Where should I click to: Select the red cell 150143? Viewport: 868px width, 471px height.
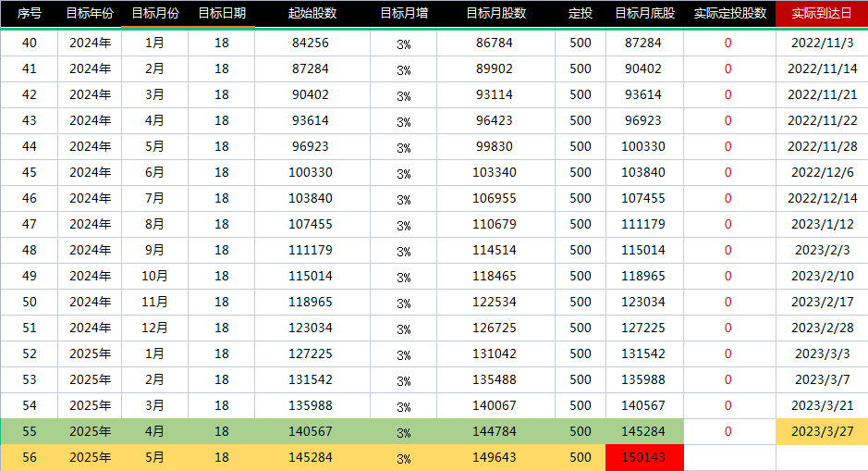(644, 457)
